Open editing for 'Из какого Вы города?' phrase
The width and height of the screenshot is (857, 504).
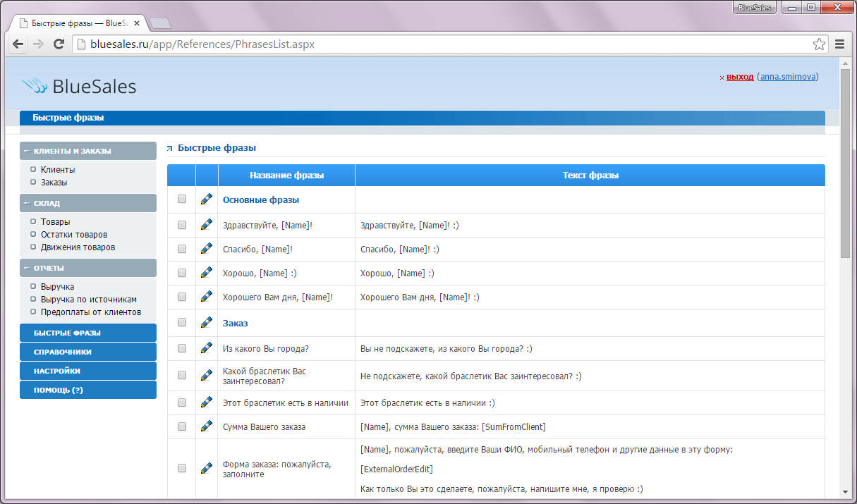coord(207,348)
